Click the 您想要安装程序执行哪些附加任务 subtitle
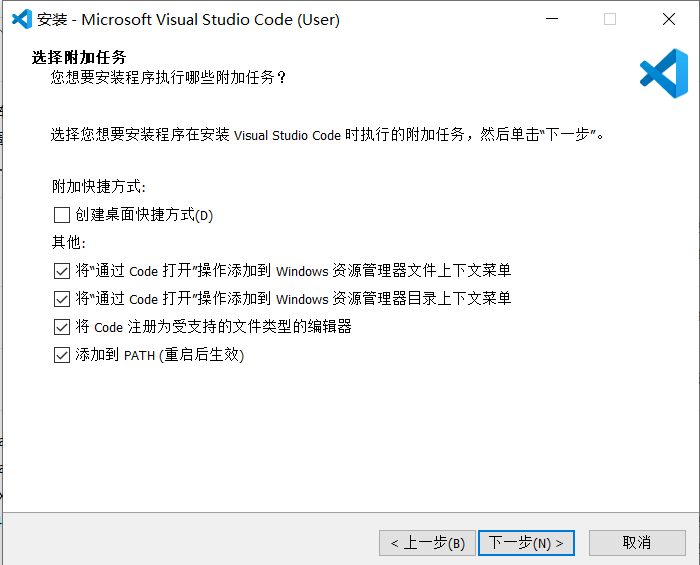The height and width of the screenshot is (565, 700). (169, 77)
